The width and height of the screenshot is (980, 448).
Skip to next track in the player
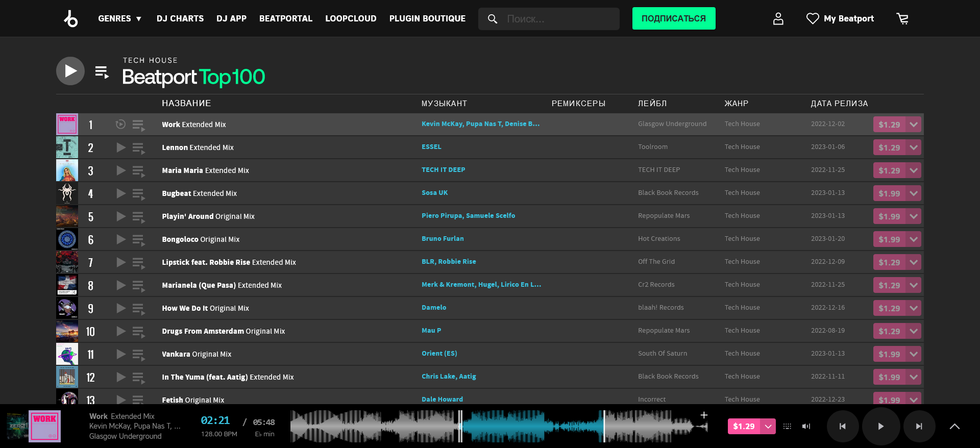click(x=919, y=426)
